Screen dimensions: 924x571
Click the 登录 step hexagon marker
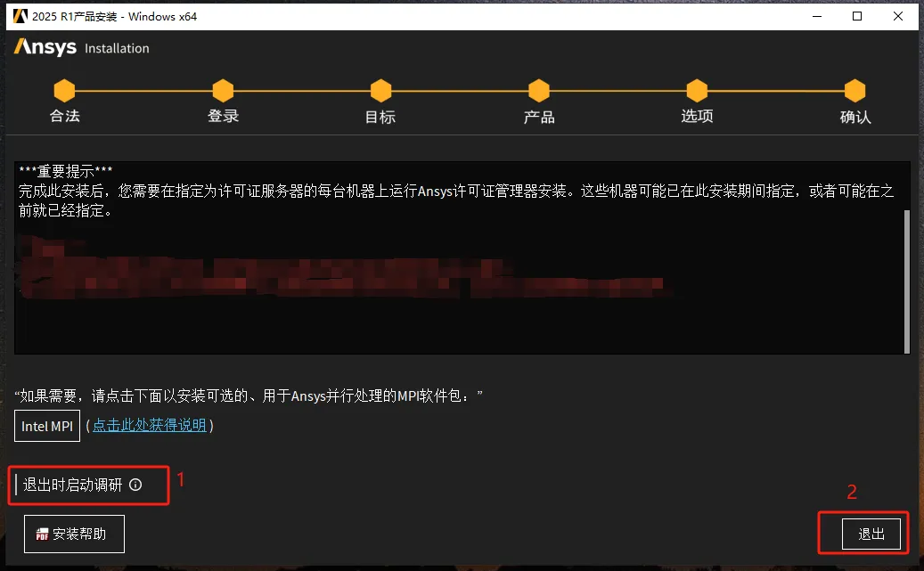(x=223, y=91)
